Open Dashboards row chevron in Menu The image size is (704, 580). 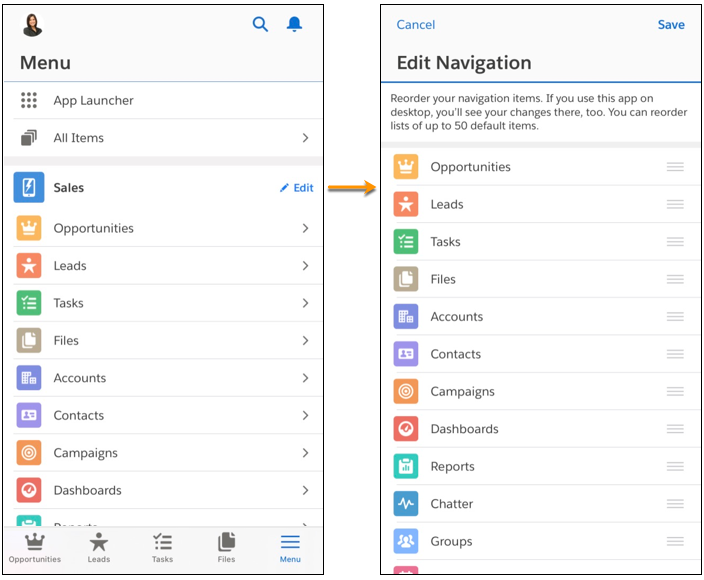point(305,490)
